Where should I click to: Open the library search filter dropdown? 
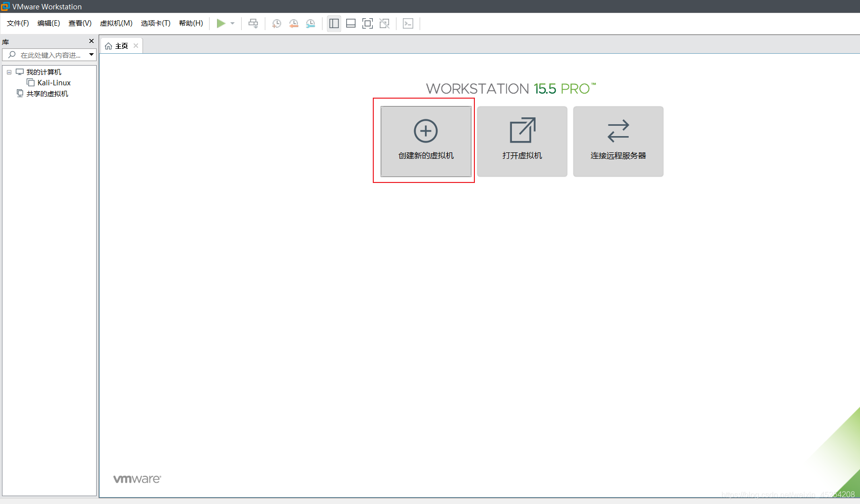[x=91, y=55]
